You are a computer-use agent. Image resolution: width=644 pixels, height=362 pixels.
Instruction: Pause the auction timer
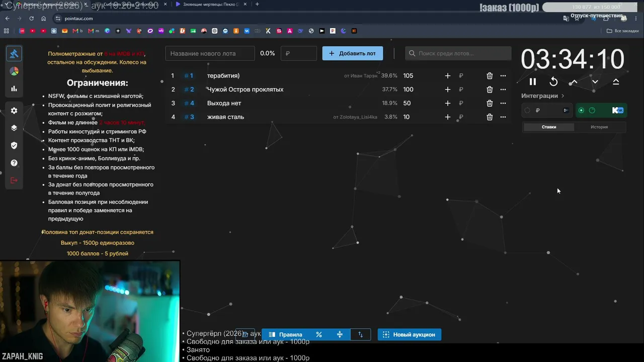click(533, 81)
